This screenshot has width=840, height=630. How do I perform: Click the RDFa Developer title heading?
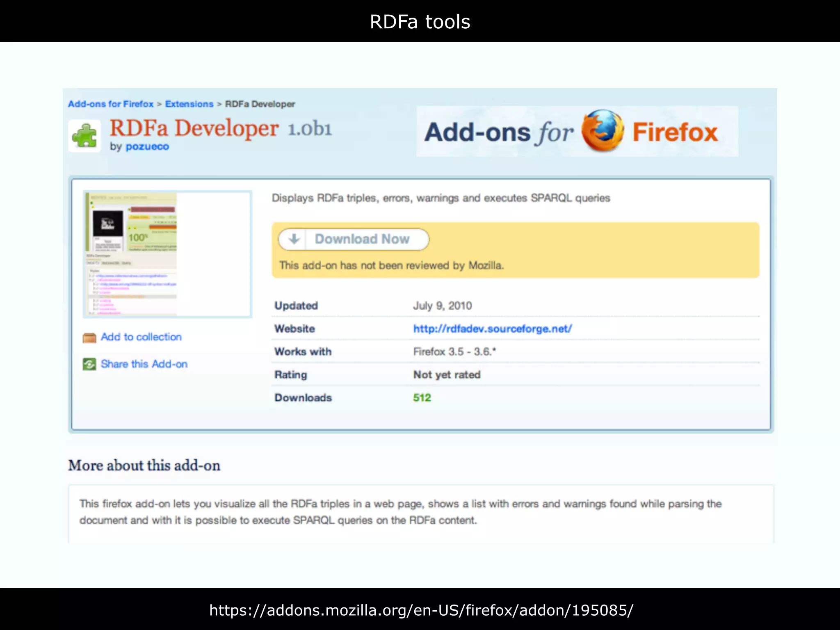point(194,128)
